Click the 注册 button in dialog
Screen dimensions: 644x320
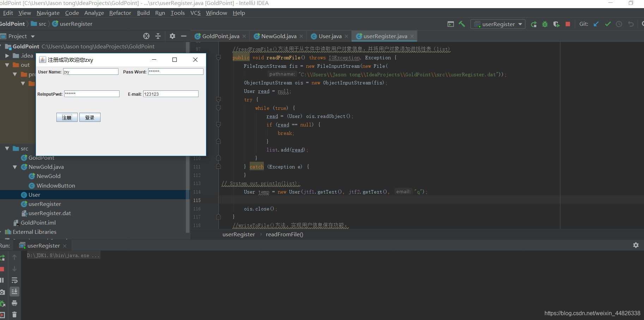[67, 117]
